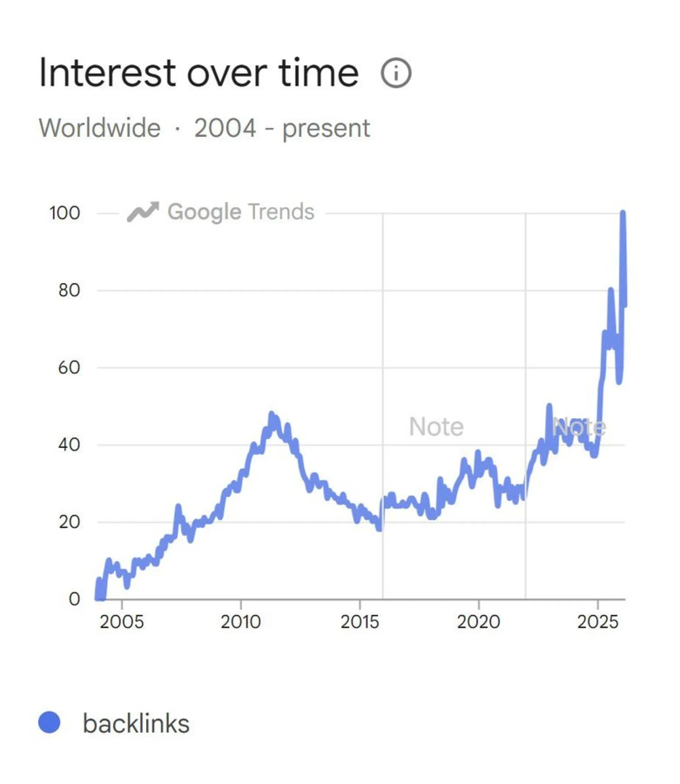
Task: Select the backlinks legend label
Action: tap(136, 723)
